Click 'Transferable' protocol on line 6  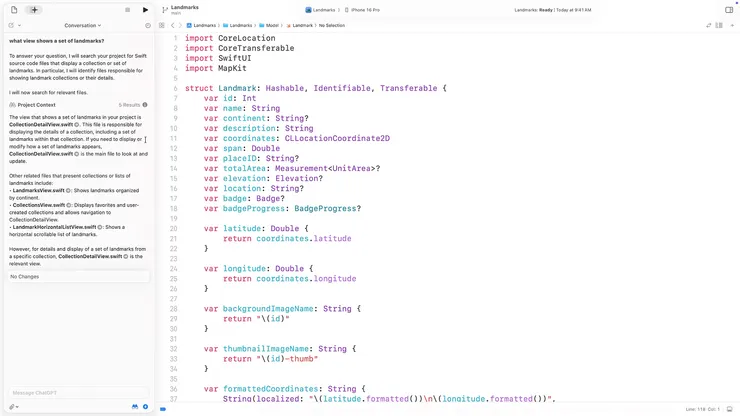pos(409,88)
